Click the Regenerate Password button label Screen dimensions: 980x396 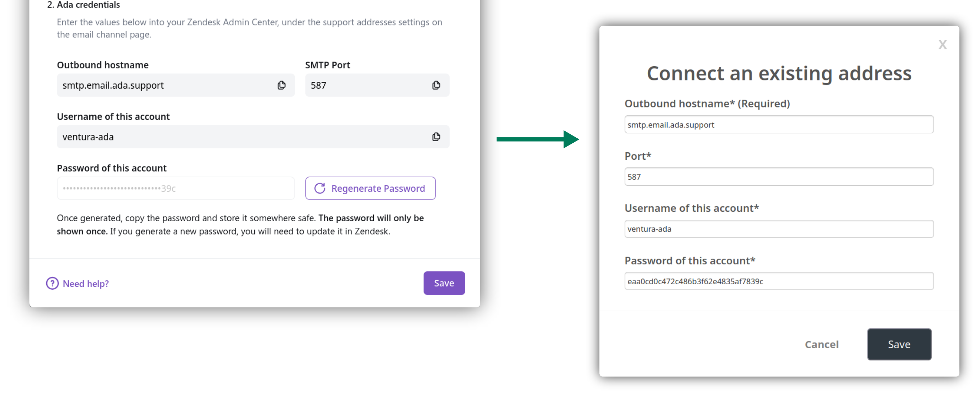coord(378,188)
